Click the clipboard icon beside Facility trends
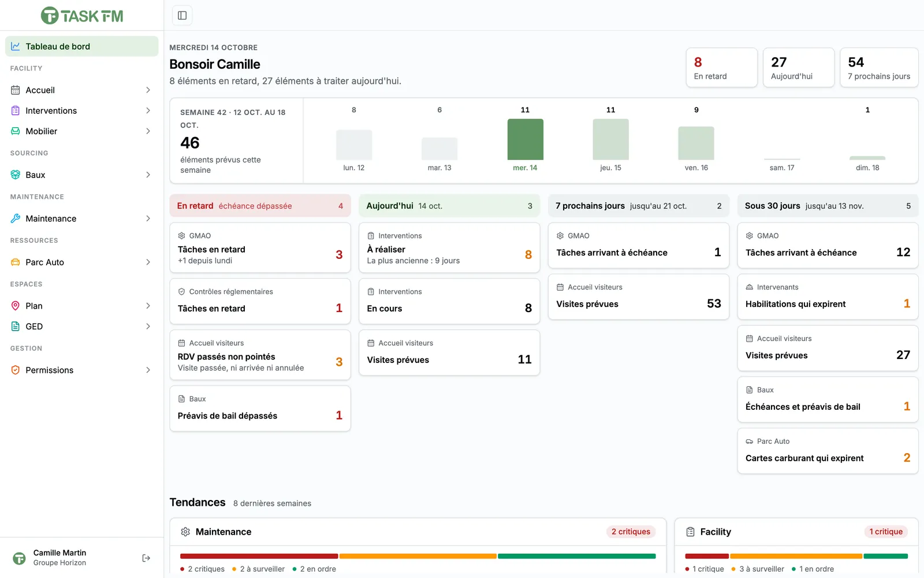Viewport: 924px width, 578px height. [690, 532]
